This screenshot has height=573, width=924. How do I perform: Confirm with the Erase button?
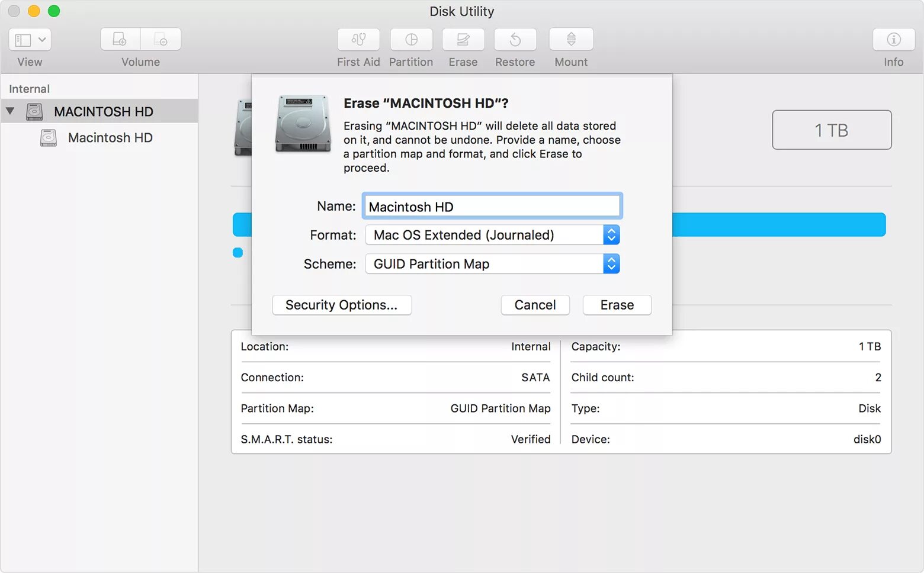click(x=617, y=305)
